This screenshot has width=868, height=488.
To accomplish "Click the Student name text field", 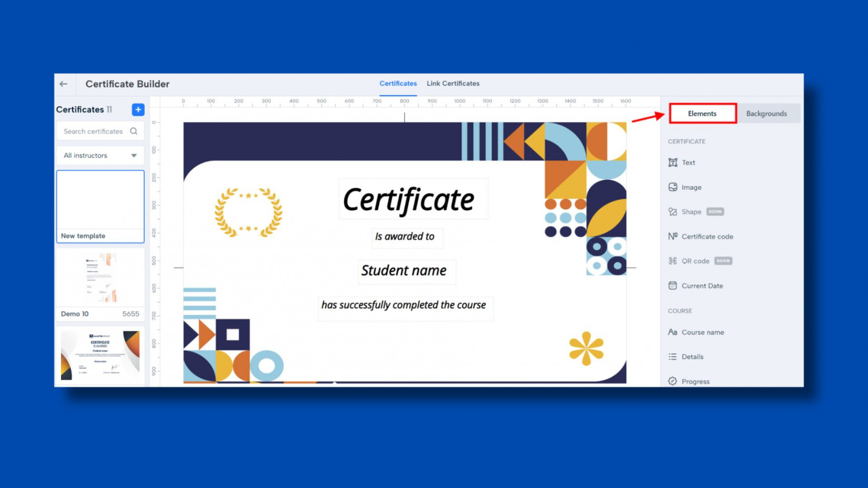I will [406, 271].
